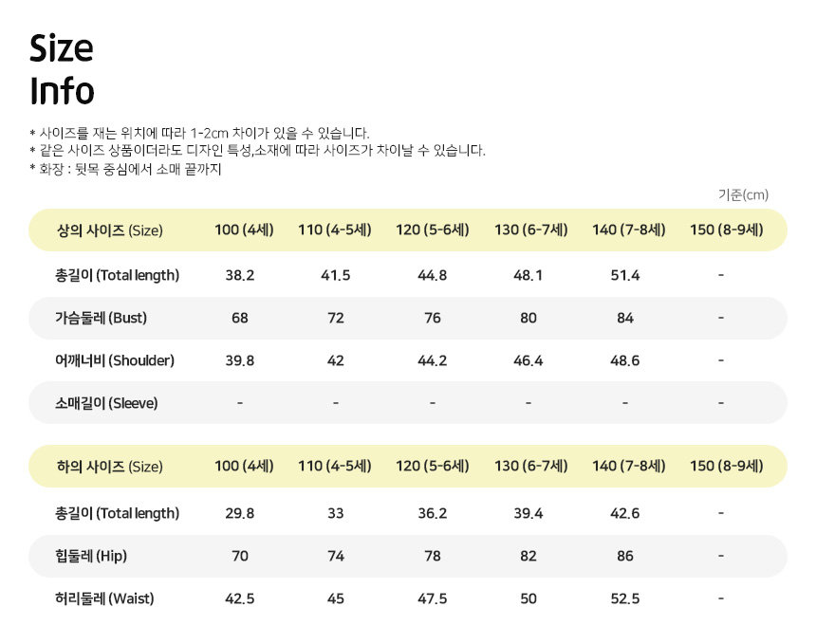Click the waist value 47.5
This screenshot has height=644, width=816.
tap(433, 599)
